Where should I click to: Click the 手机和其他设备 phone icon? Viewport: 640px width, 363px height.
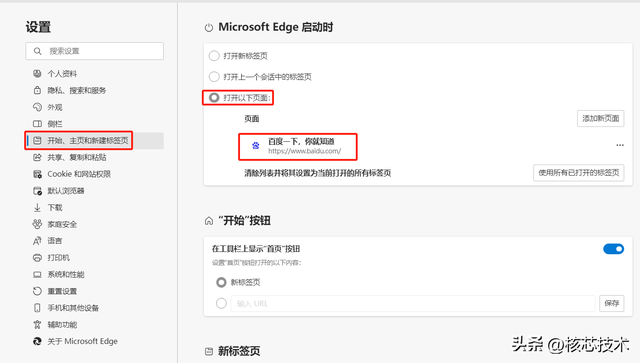(x=37, y=308)
